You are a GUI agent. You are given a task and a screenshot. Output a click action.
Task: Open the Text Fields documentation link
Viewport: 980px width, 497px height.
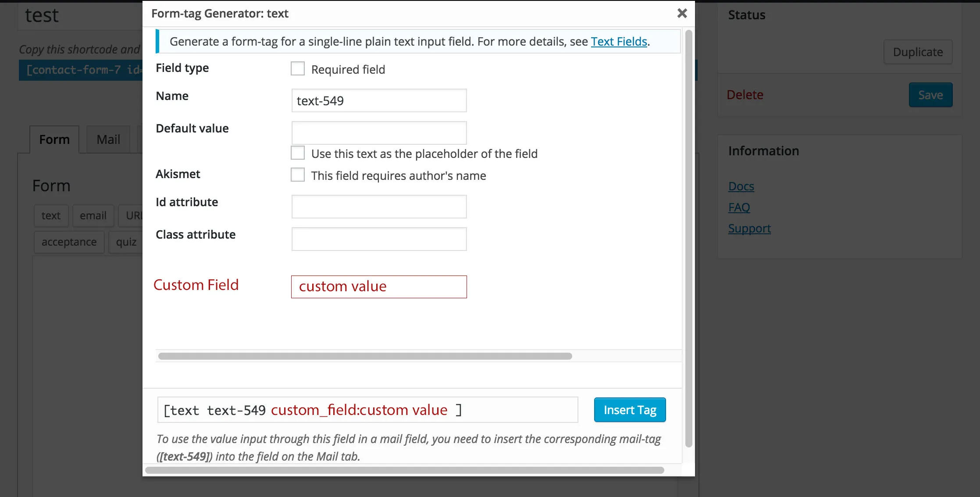pos(619,42)
